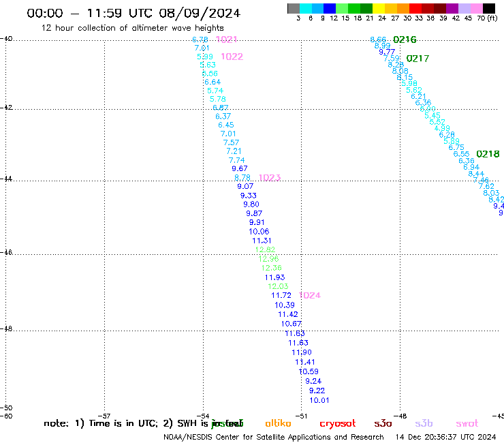Click the 9.67 wave height value
This screenshot has width=504, height=443.
[240, 168]
